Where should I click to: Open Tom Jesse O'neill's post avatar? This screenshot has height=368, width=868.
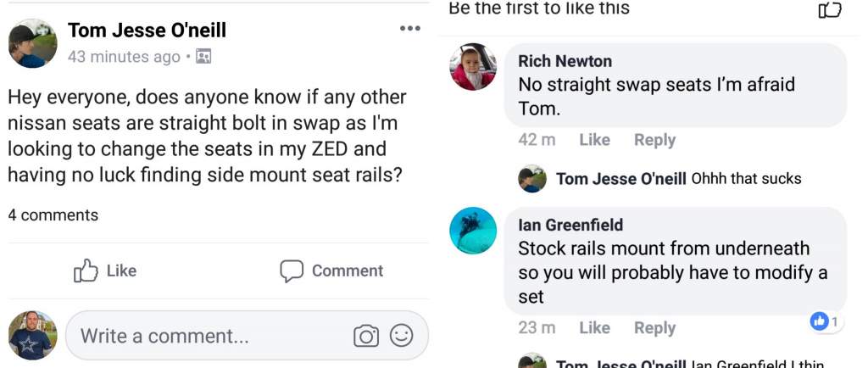[33, 43]
